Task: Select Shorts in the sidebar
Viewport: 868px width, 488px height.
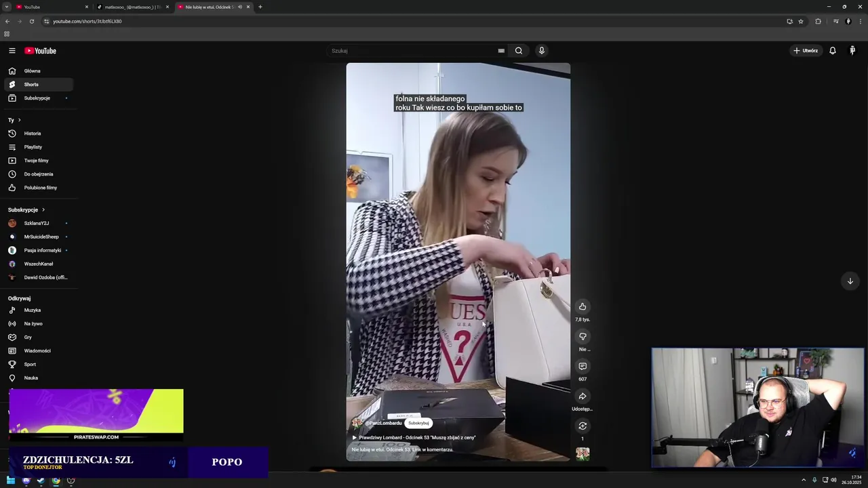Action: [38, 85]
